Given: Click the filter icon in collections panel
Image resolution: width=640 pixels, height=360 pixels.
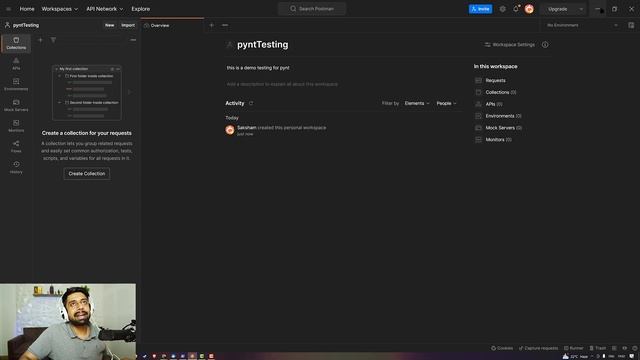Looking at the screenshot, I should [53, 40].
